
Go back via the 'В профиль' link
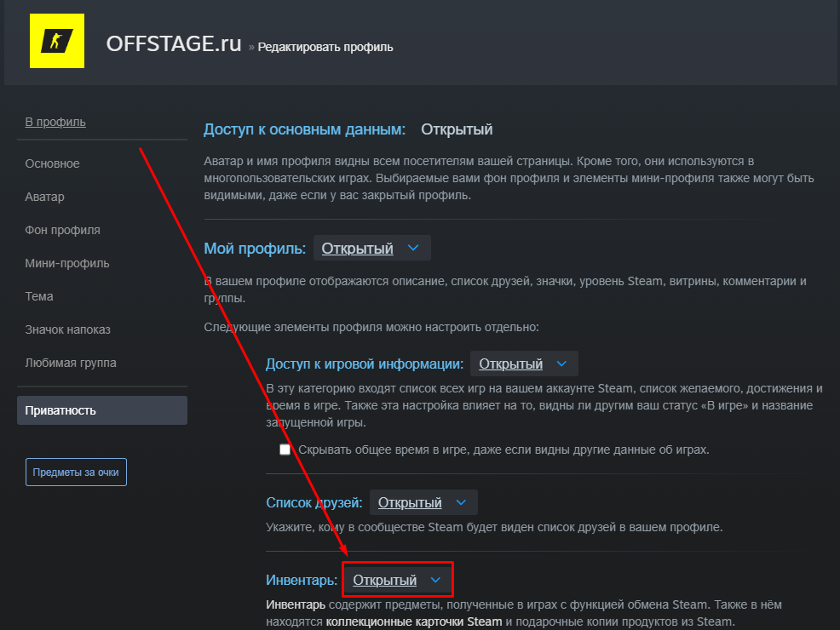(x=55, y=122)
